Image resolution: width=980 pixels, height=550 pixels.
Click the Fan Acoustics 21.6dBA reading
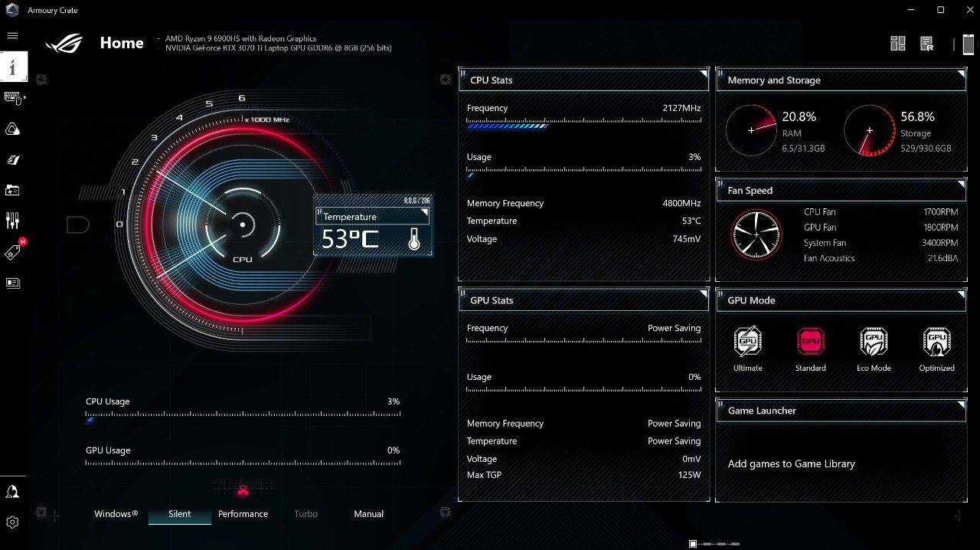tap(943, 258)
